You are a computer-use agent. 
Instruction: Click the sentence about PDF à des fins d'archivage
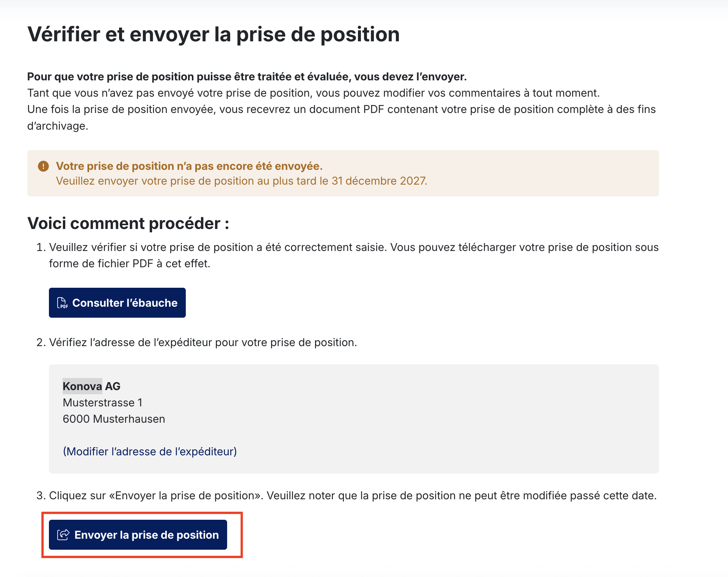pos(341,118)
